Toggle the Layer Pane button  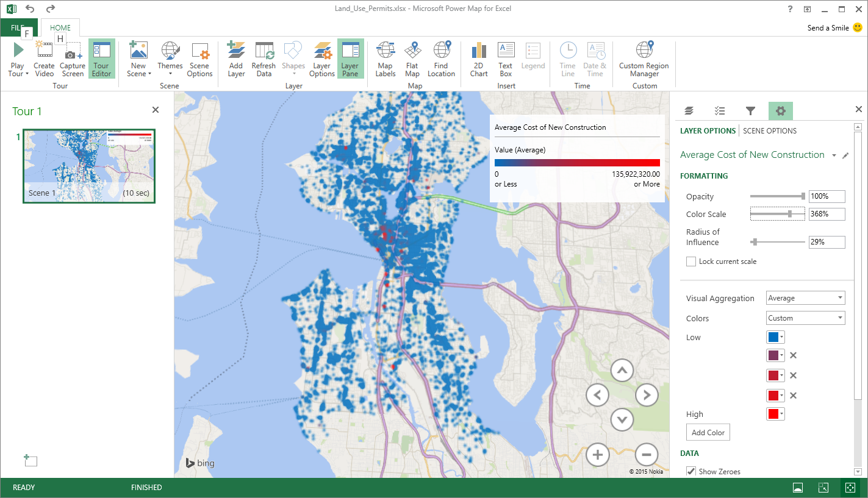pyautogui.click(x=350, y=60)
